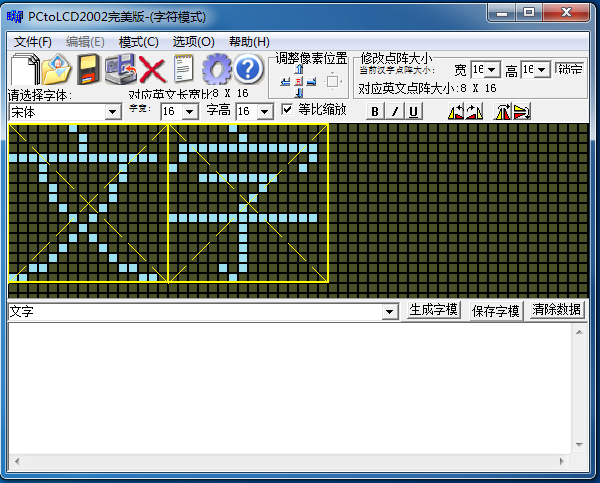Click the second character 字 grid preview
Image resolution: width=600 pixels, height=483 pixels.
[248, 203]
